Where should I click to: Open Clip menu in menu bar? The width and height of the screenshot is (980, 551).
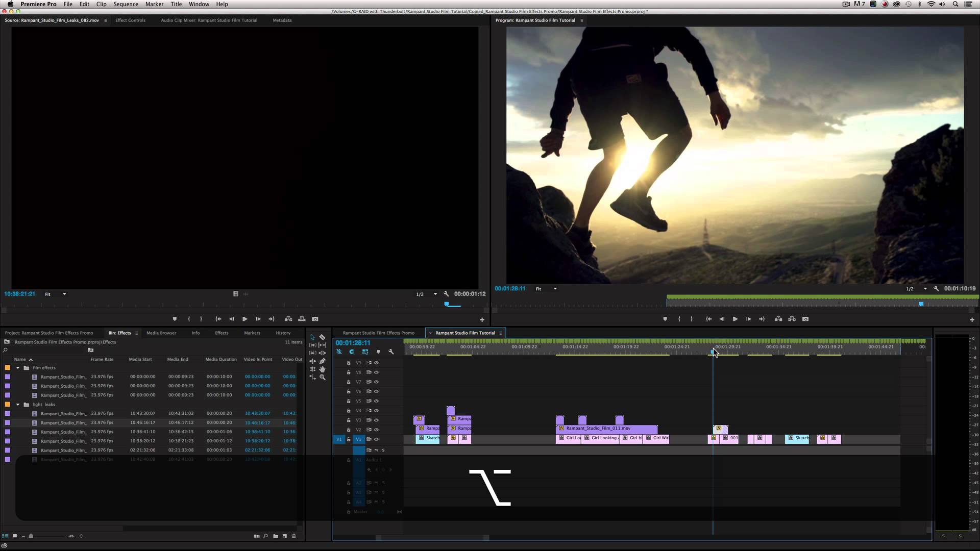pyautogui.click(x=102, y=4)
